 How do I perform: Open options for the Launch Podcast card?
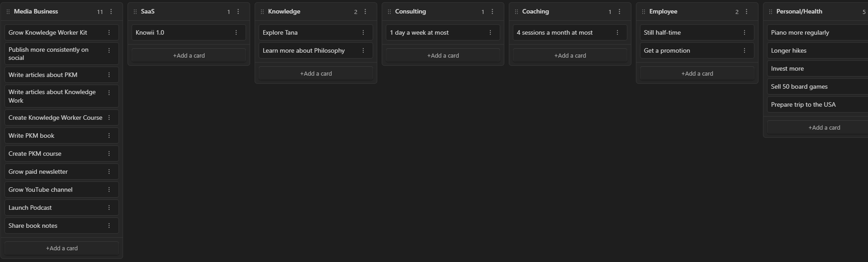pos(109,208)
